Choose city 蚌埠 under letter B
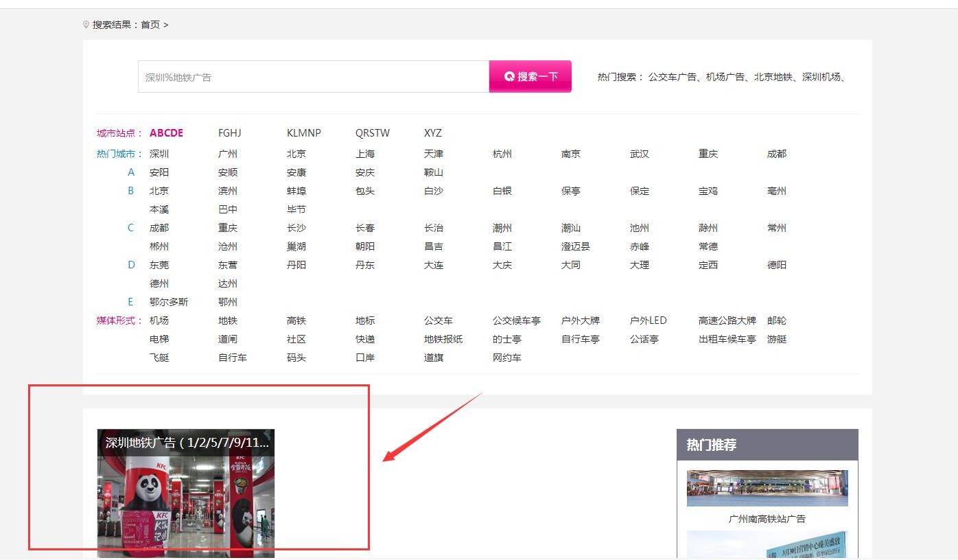This screenshot has height=560, width=958. (296, 191)
